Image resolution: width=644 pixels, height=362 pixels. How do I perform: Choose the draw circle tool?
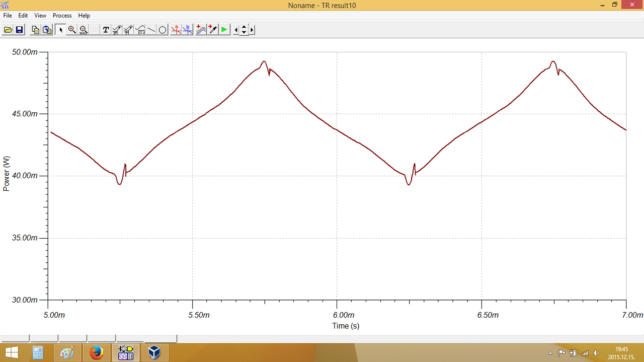coord(163,30)
